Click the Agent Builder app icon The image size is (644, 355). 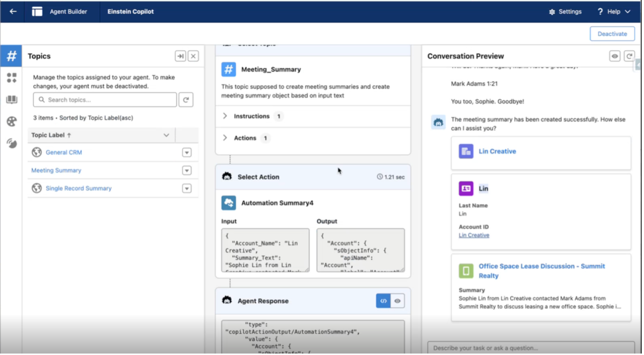[37, 12]
